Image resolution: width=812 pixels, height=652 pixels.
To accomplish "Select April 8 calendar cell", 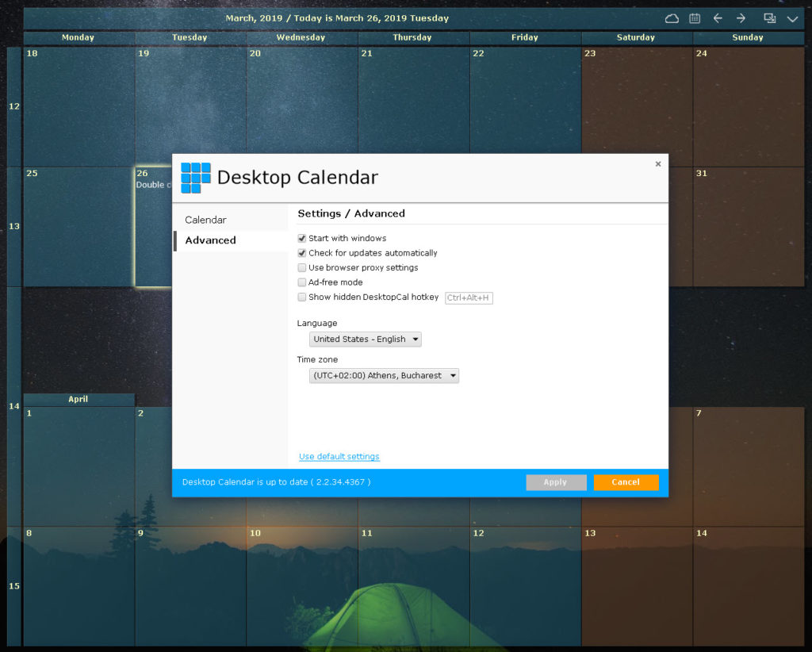I will pos(79,587).
